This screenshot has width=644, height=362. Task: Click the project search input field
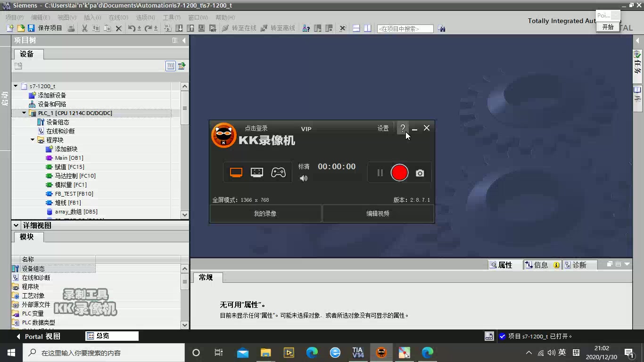coord(405,29)
